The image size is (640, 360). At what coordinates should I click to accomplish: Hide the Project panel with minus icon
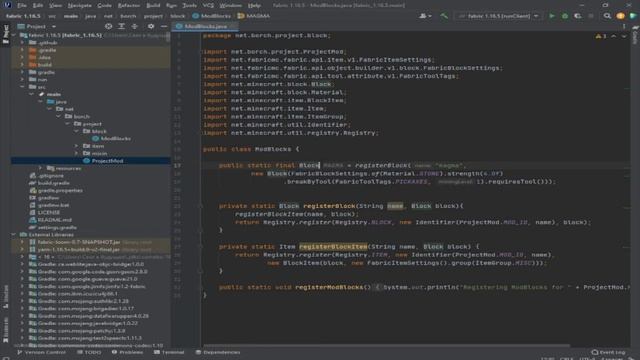point(164,26)
